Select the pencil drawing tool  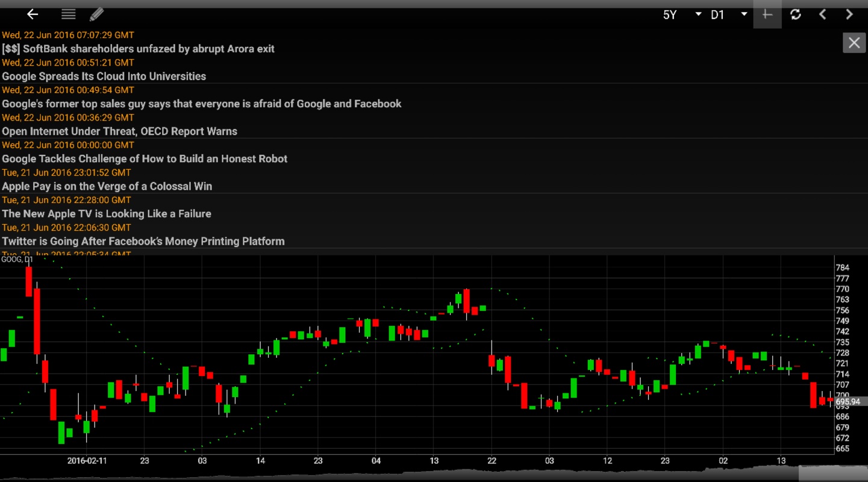96,14
